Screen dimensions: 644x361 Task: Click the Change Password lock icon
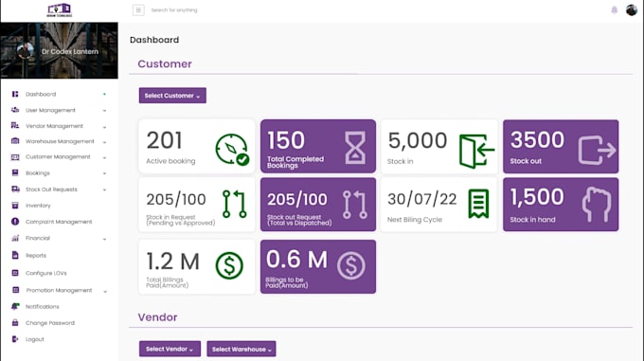point(15,323)
